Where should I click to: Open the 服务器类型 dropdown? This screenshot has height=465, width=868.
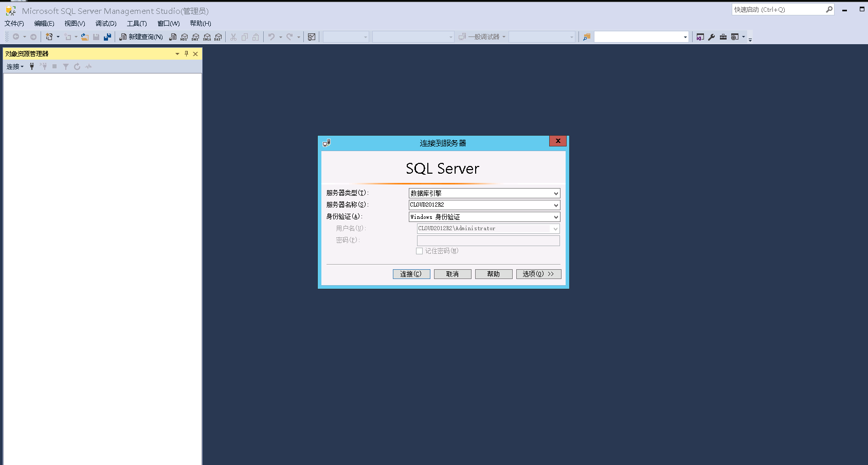(x=555, y=193)
